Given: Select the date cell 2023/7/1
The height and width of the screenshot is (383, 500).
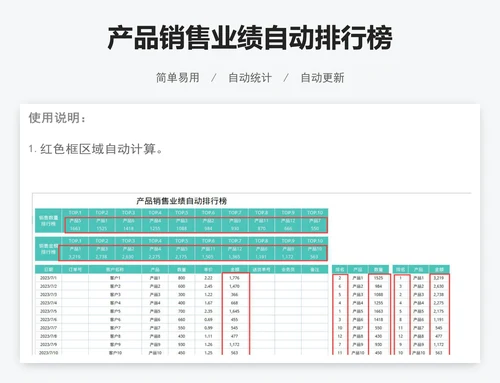Looking at the screenshot, I should tap(48, 278).
